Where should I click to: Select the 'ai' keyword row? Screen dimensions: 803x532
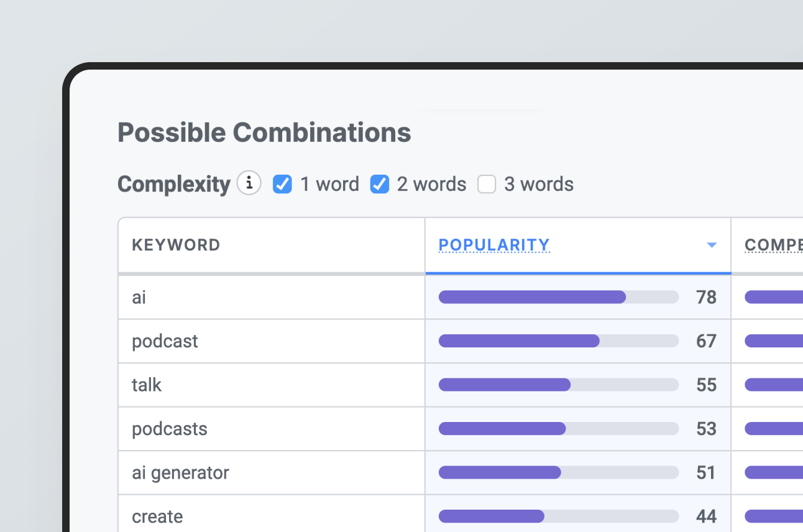(x=139, y=297)
